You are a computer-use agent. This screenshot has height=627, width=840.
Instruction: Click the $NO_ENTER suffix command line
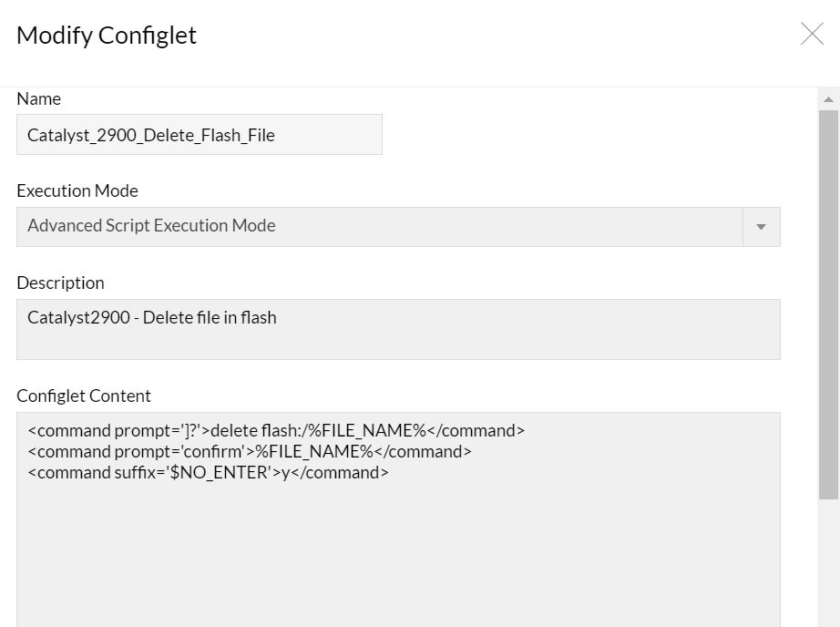point(208,472)
